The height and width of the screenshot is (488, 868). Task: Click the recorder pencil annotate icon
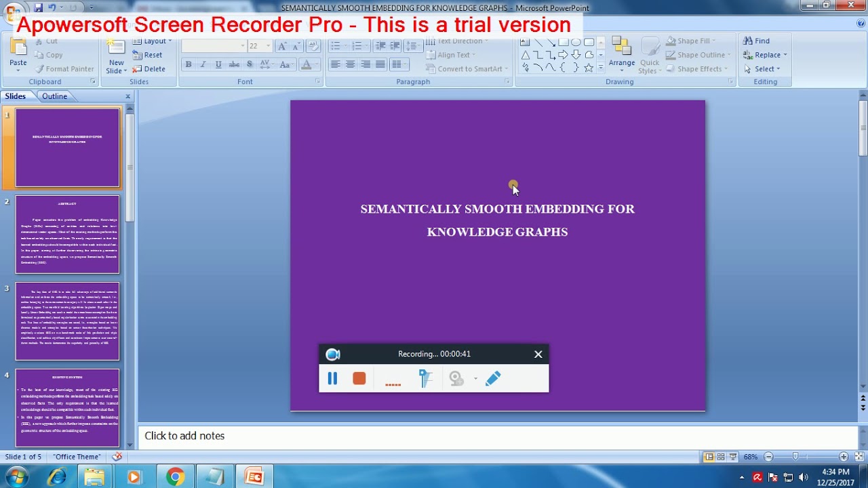tap(493, 379)
